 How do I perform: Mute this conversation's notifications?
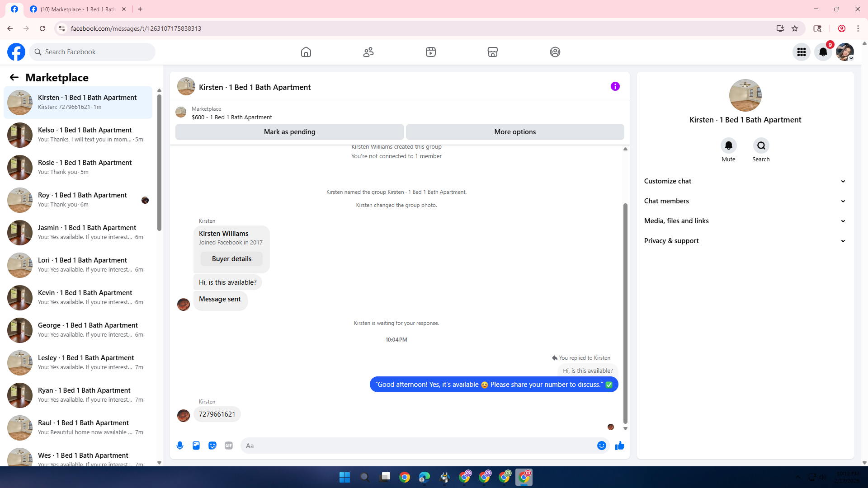728,145
